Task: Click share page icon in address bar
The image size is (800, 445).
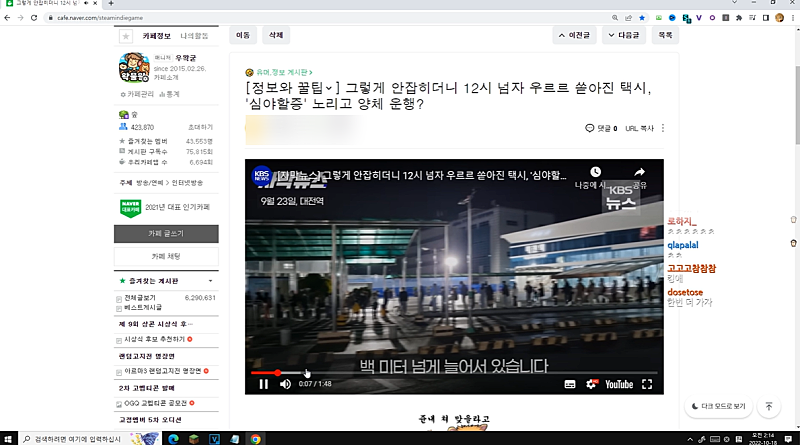Action: (628, 18)
